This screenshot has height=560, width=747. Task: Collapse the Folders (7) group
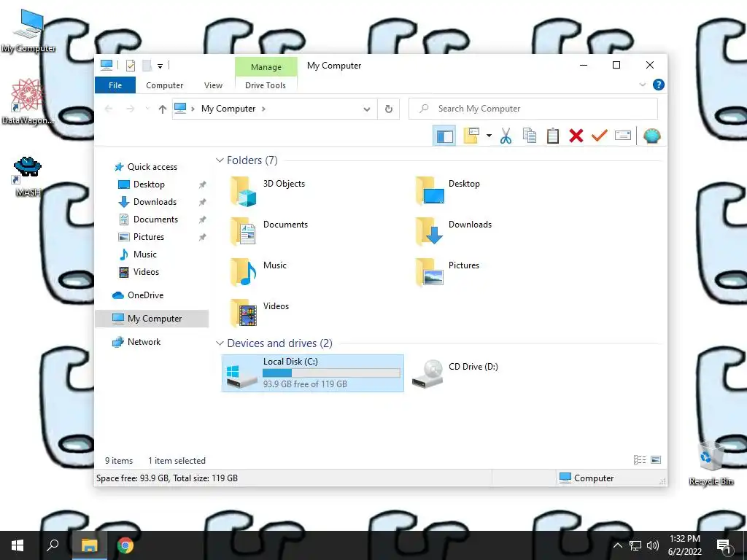point(220,160)
